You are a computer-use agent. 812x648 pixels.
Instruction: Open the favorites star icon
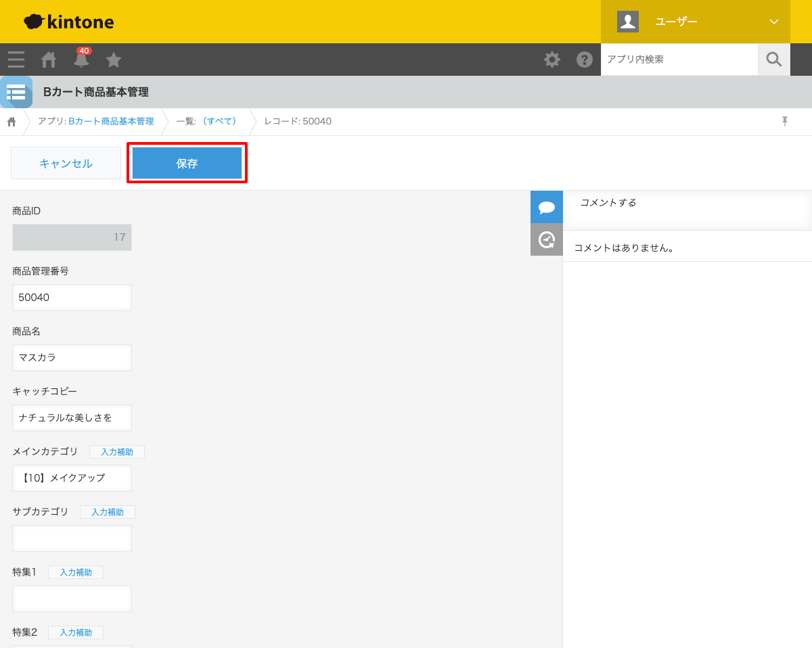(x=114, y=60)
